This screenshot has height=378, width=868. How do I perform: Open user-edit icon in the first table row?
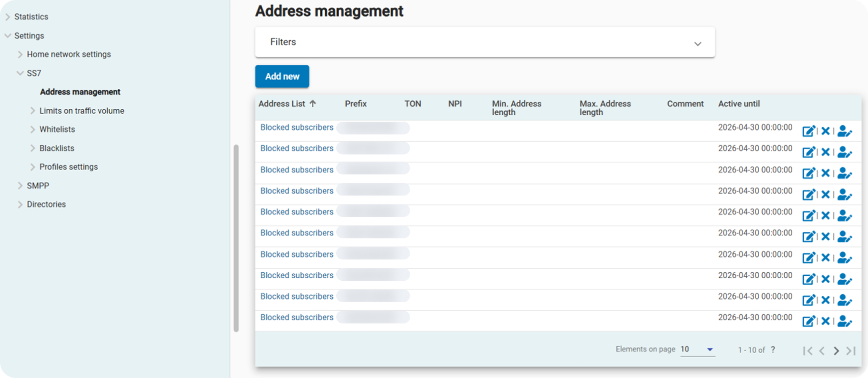[845, 131]
